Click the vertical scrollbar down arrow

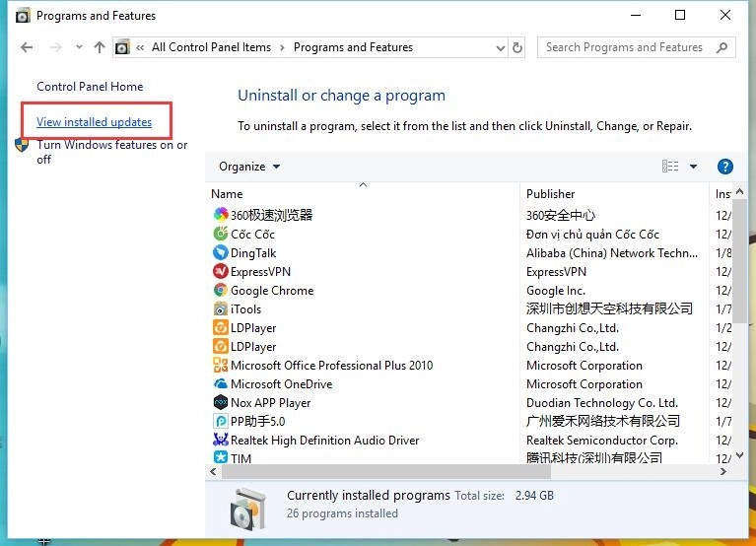pyautogui.click(x=740, y=455)
